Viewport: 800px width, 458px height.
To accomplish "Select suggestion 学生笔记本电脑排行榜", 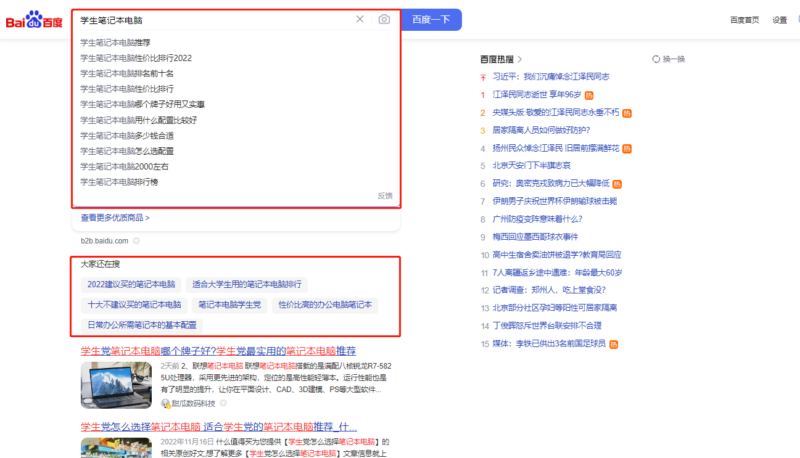I will click(x=119, y=182).
